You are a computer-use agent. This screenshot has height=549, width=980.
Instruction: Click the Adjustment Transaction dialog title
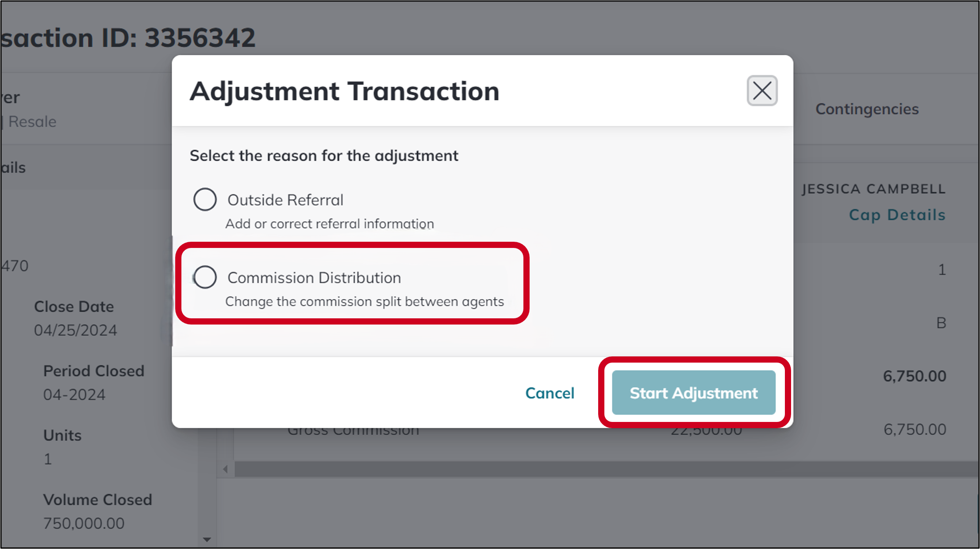click(x=345, y=91)
